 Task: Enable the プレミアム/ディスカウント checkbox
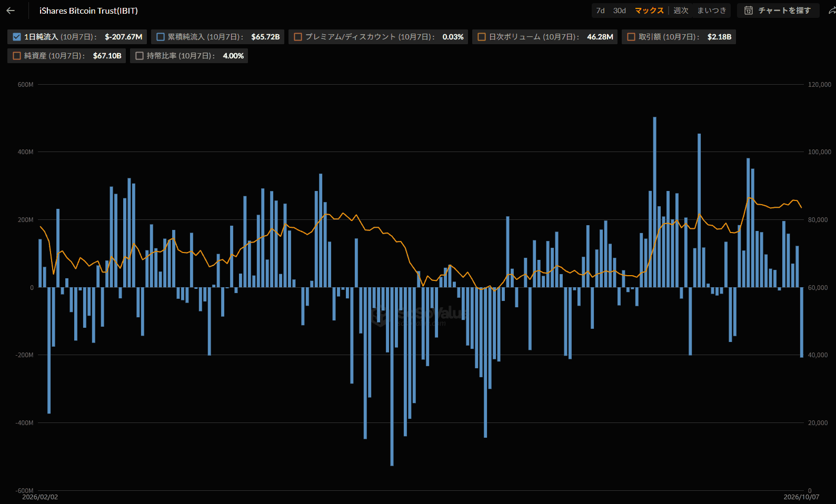pos(298,37)
